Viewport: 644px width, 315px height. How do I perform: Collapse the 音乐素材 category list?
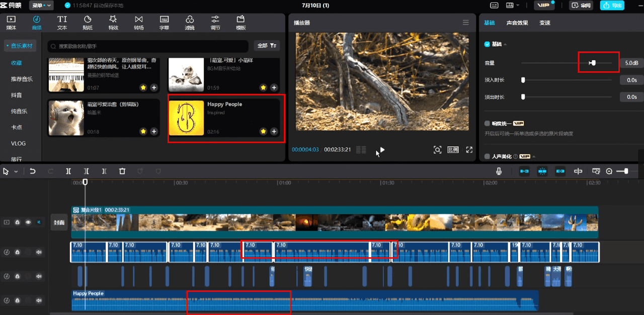pos(21,46)
